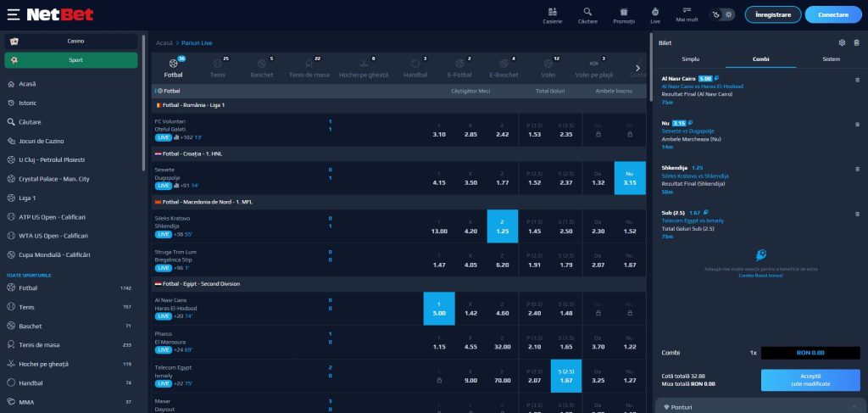Click Acceptă cote modificate button
868x413 pixels.
(x=810, y=380)
